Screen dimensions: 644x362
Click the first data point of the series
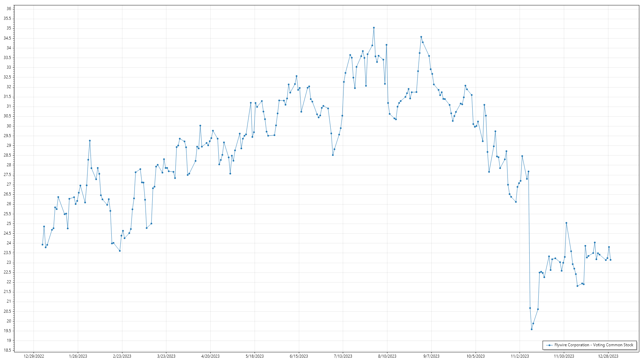pos(42,245)
